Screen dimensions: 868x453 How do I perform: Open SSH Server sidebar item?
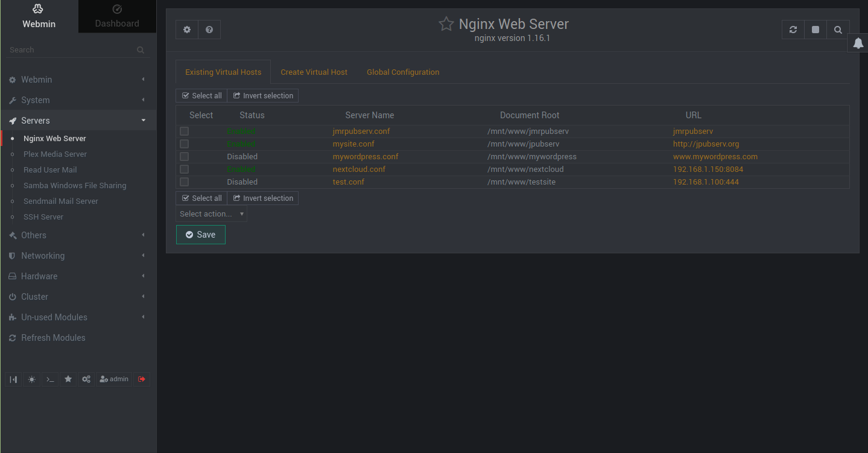click(43, 217)
